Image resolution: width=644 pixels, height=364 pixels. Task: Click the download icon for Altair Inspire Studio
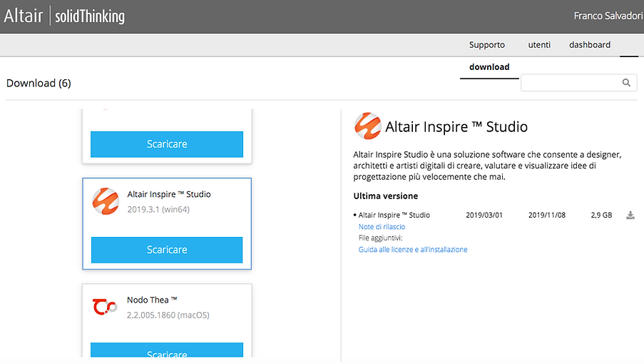click(x=630, y=215)
